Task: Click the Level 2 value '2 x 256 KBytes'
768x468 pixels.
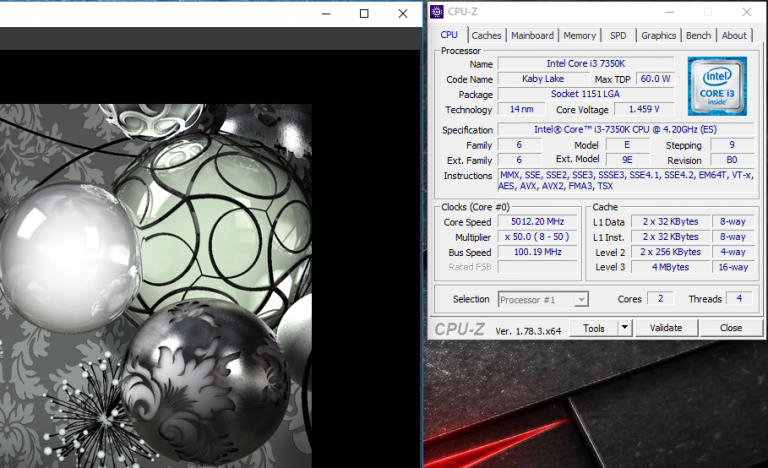Action: click(x=671, y=252)
